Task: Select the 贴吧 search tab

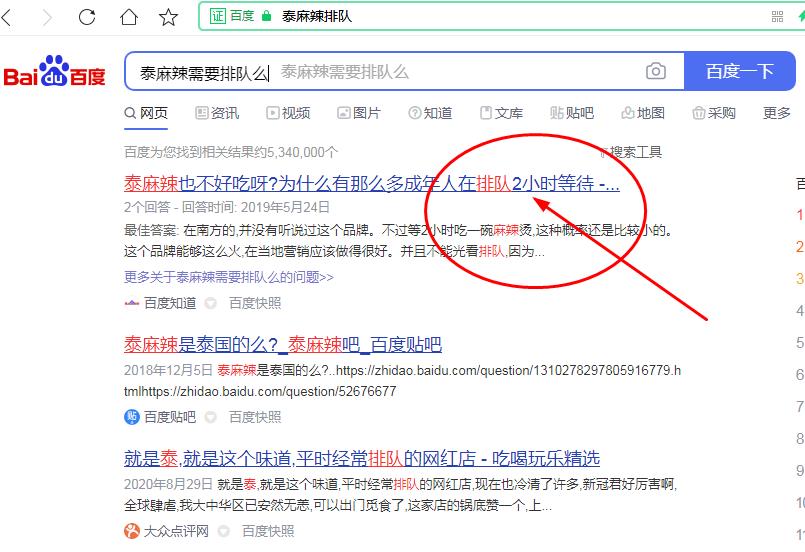Action: [x=571, y=113]
